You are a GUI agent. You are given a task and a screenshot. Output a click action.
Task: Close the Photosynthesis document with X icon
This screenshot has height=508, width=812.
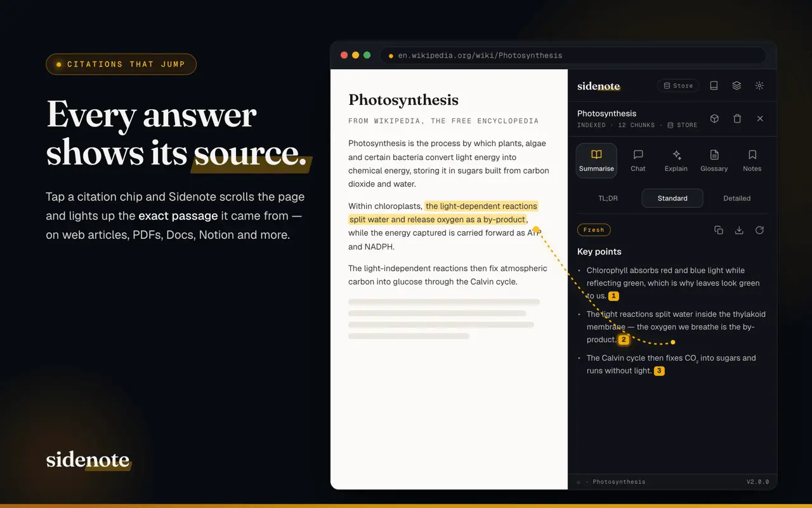coord(760,119)
